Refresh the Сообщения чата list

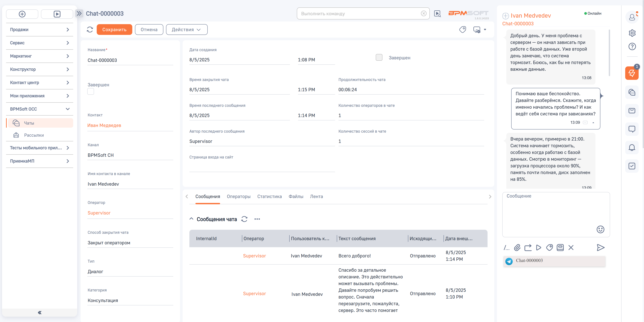[244, 219]
